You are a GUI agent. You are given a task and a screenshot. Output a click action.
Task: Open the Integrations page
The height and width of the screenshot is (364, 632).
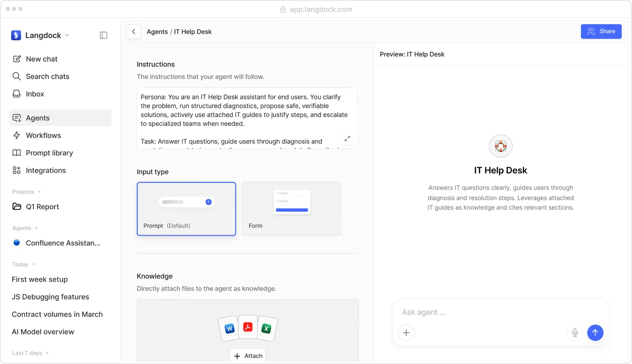[x=60, y=170]
